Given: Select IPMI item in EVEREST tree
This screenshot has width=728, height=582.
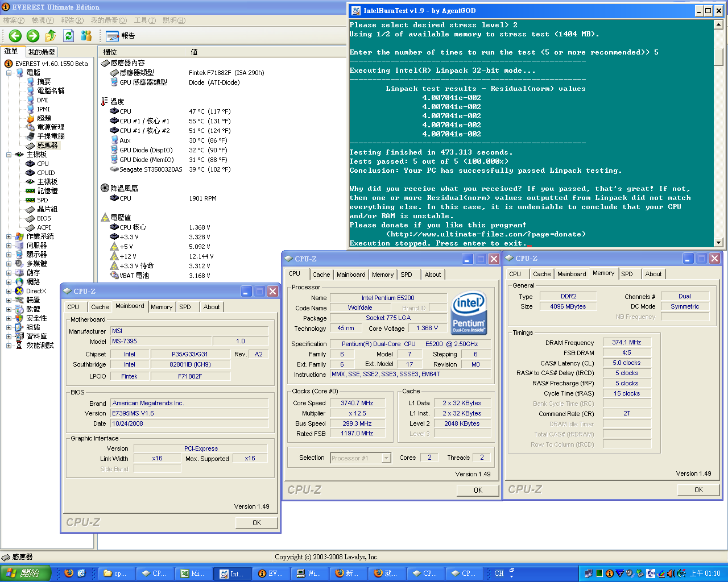Looking at the screenshot, I should point(43,109).
